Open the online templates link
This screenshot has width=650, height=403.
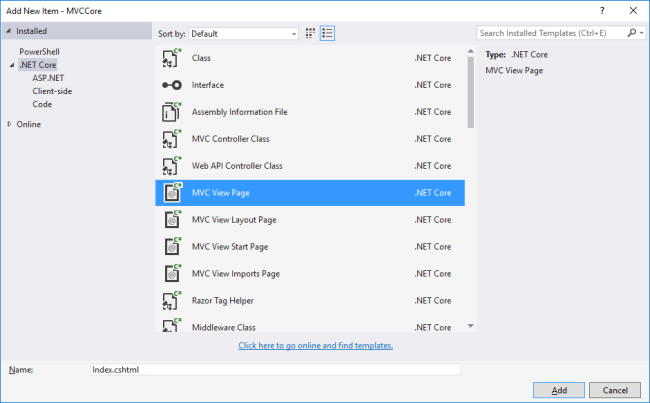315,345
